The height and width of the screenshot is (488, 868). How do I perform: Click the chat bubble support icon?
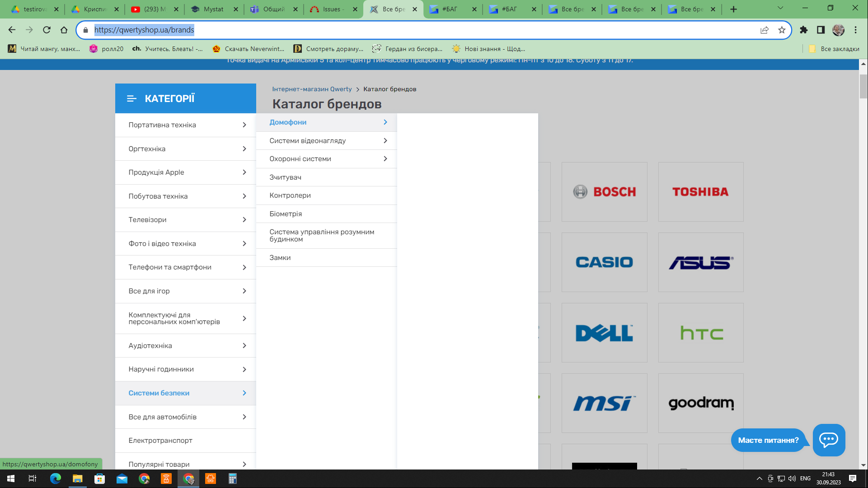pyautogui.click(x=828, y=440)
